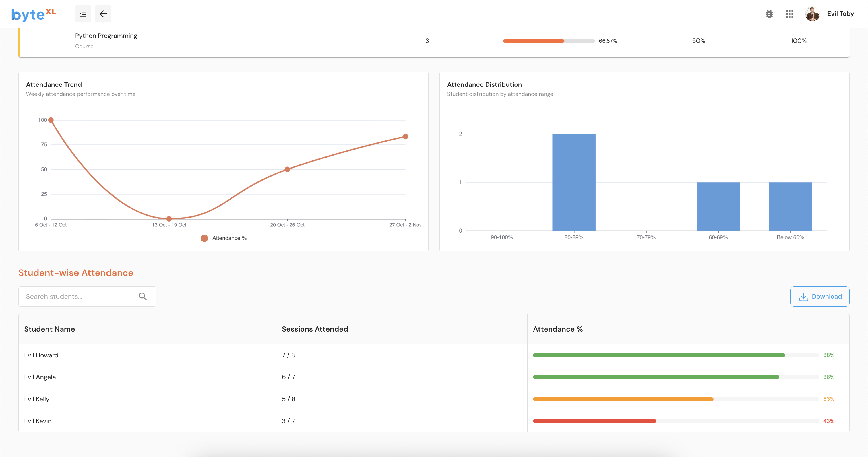868x457 pixels.
Task: Click the back arrow button
Action: tap(103, 14)
